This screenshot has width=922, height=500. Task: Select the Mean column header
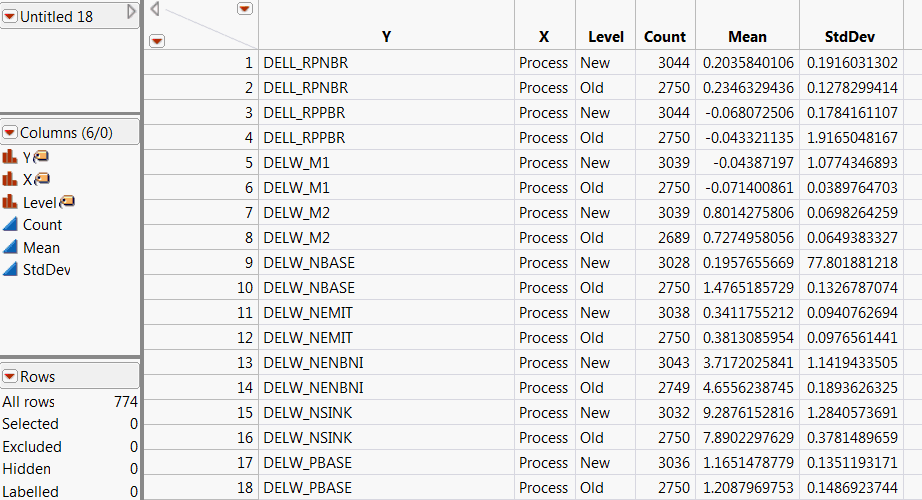(747, 37)
